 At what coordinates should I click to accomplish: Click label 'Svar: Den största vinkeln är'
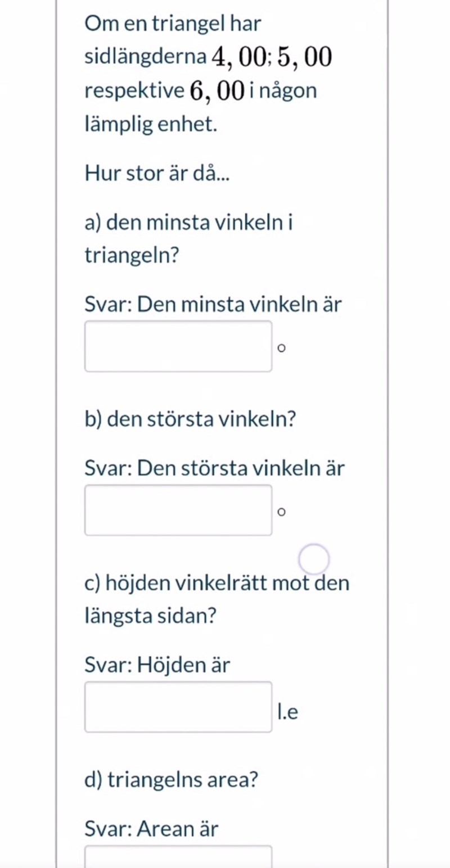click(214, 468)
